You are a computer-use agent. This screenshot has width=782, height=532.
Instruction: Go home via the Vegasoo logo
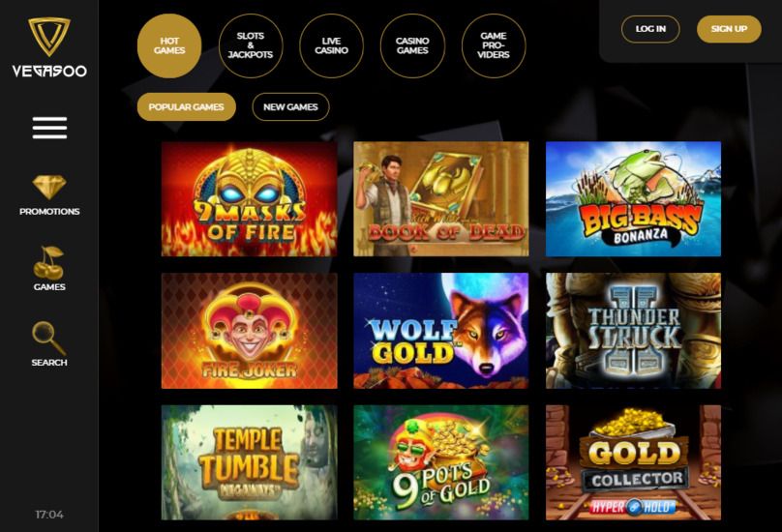[49, 47]
